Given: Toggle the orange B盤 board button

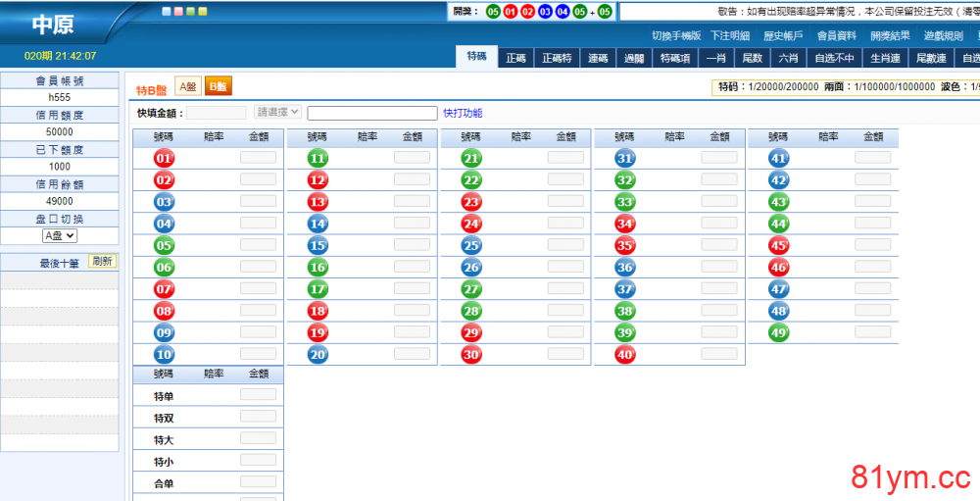Looking at the screenshot, I should tap(218, 86).
